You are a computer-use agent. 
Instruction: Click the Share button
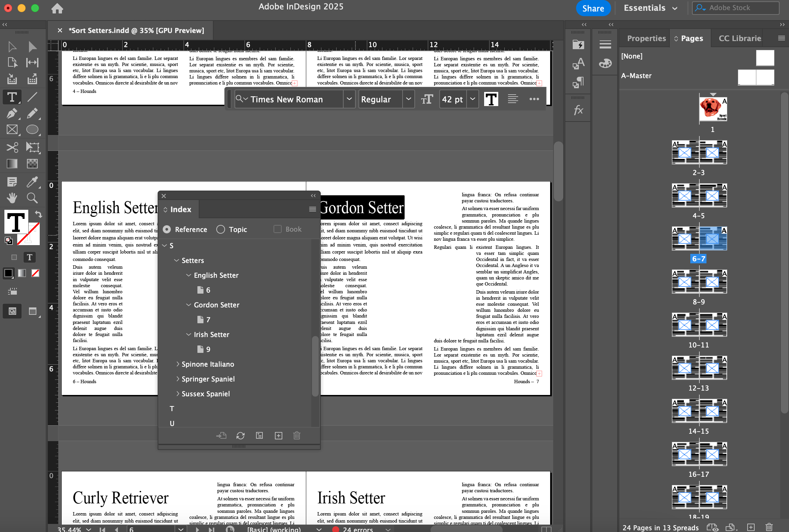click(593, 8)
